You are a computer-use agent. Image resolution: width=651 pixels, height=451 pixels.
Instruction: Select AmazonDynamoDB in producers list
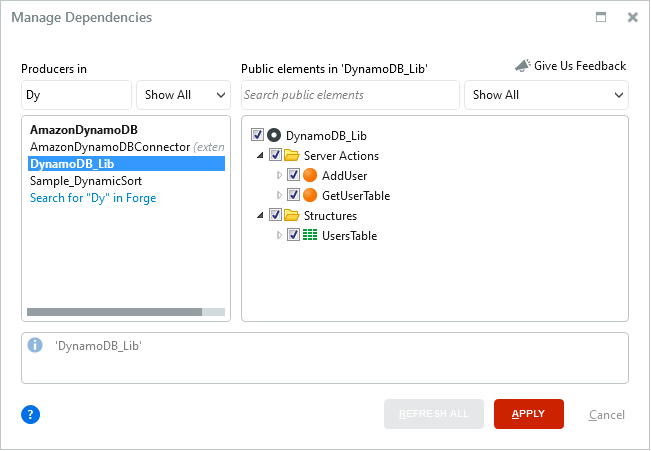click(84, 130)
